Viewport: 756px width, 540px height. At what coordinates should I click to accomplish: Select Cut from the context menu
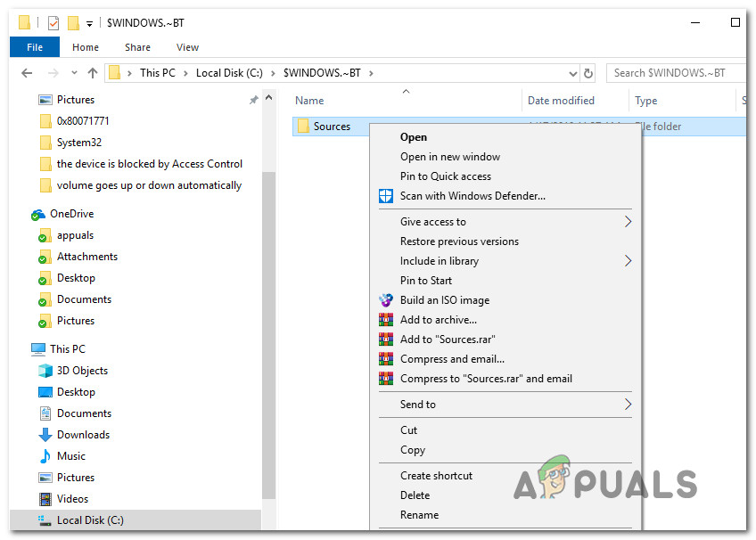(x=408, y=430)
